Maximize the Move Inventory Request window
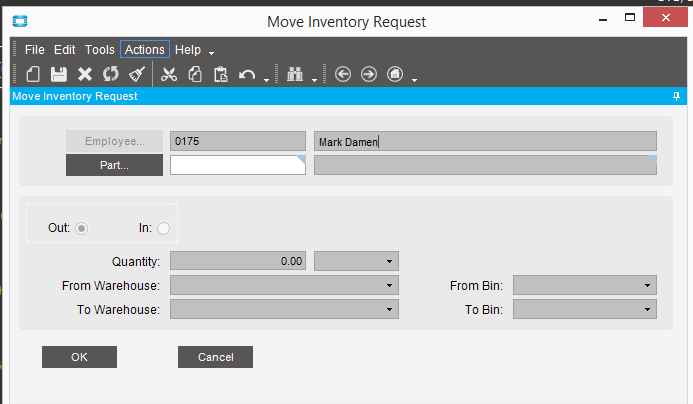Viewport: 693px width, 404px height. click(630, 18)
